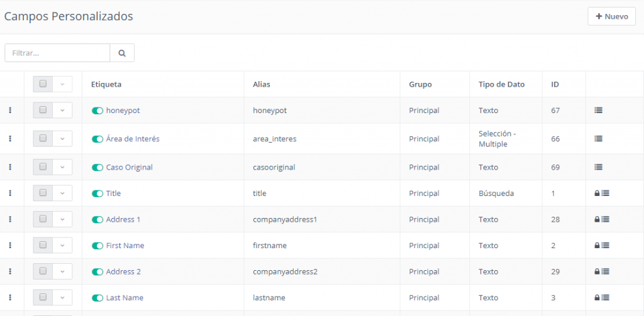The width and height of the screenshot is (644, 316).
Task: Click the lock icon in Title row
Action: coord(597,193)
